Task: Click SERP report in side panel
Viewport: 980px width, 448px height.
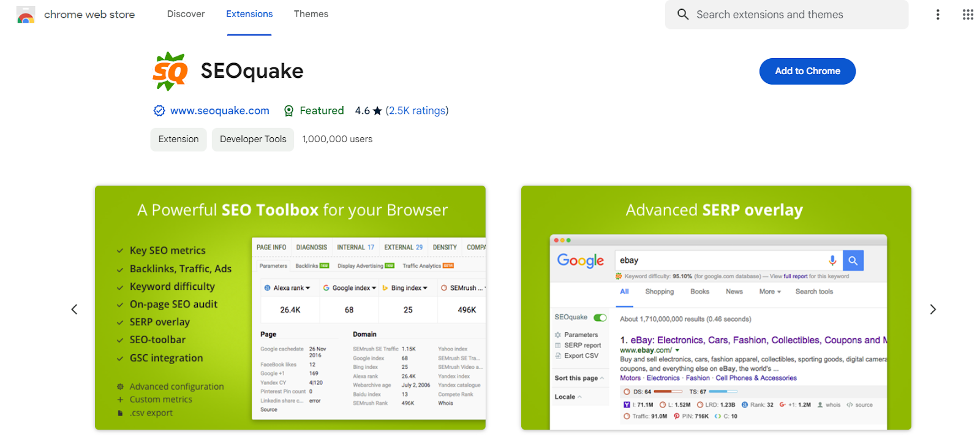Action: point(582,346)
